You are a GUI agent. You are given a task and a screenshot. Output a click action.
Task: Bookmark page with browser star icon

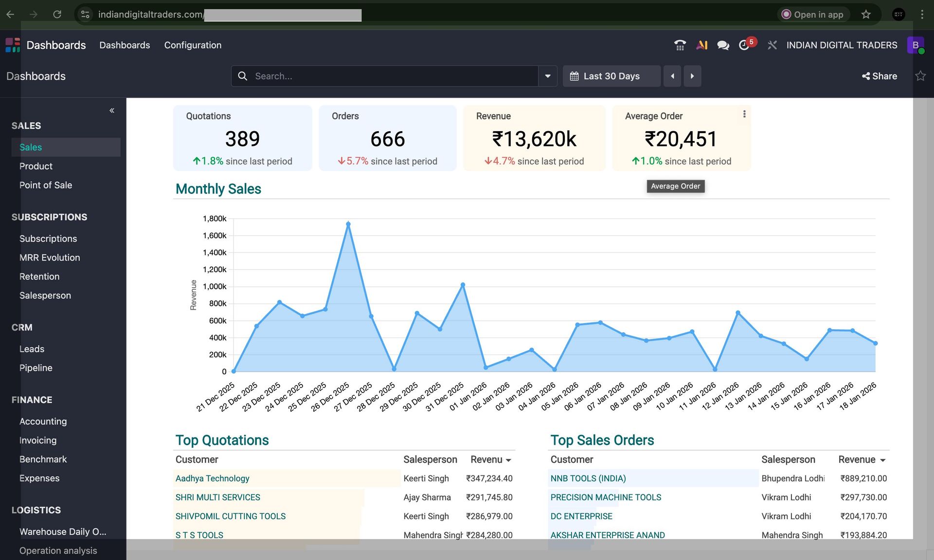pos(866,15)
